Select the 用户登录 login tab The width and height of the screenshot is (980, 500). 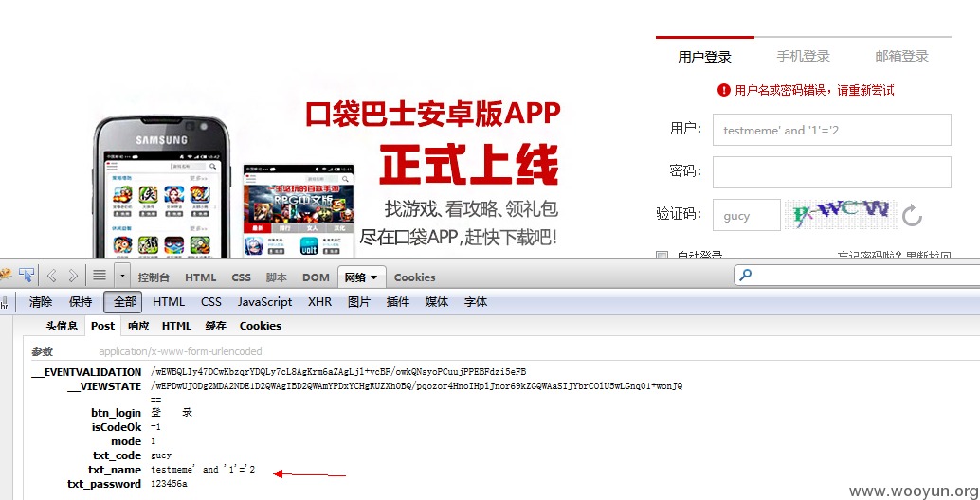coord(704,57)
